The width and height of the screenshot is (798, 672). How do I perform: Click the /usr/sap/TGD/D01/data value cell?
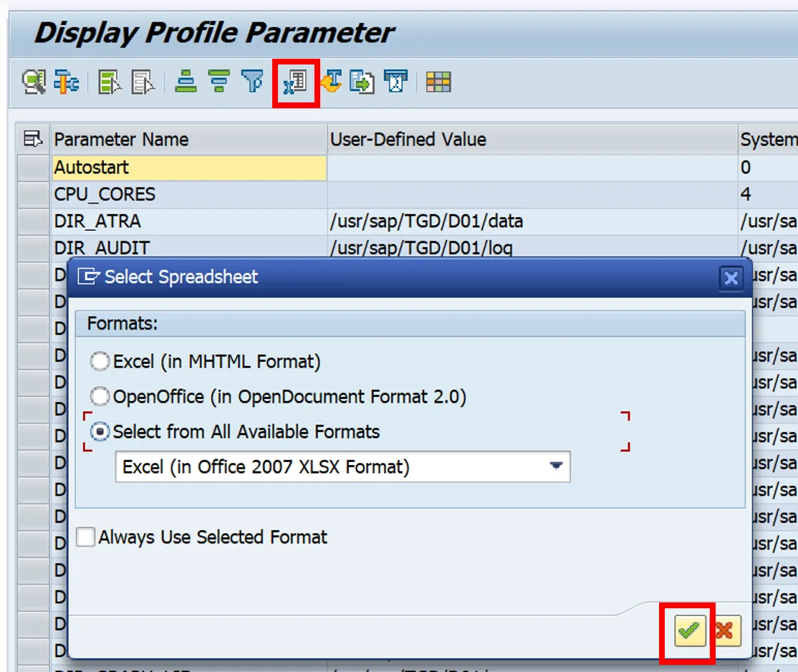532,221
